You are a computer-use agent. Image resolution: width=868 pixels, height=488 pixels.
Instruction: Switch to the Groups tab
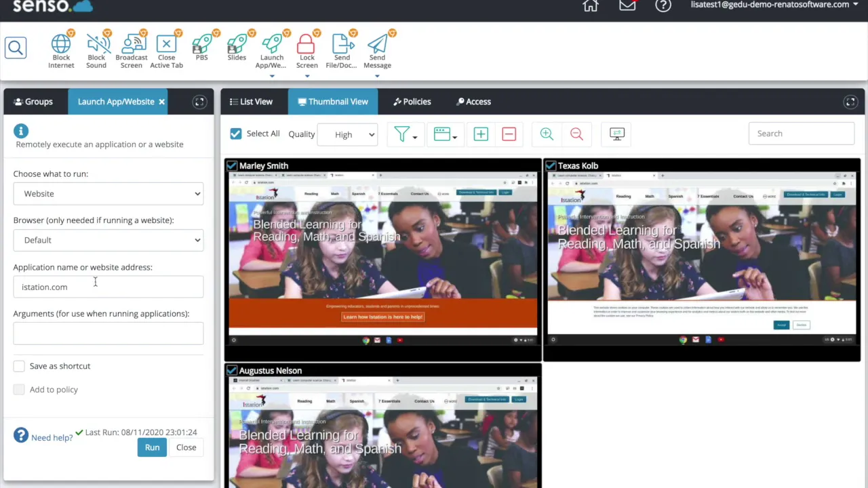tap(34, 102)
